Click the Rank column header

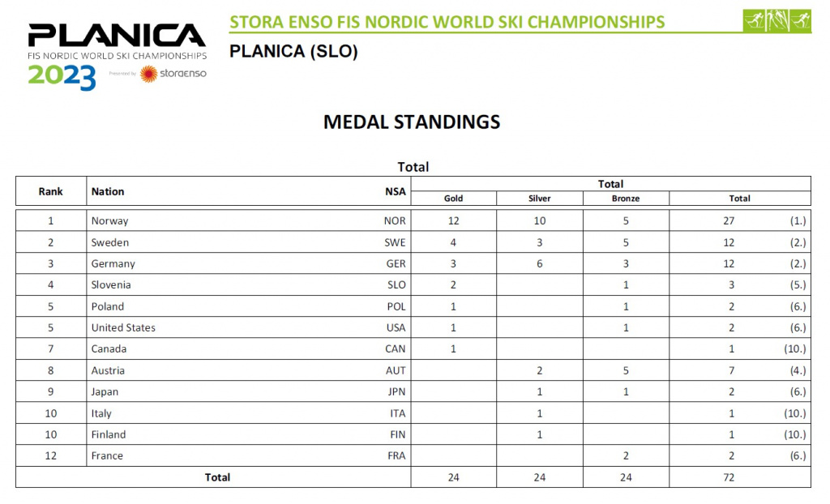(51, 192)
